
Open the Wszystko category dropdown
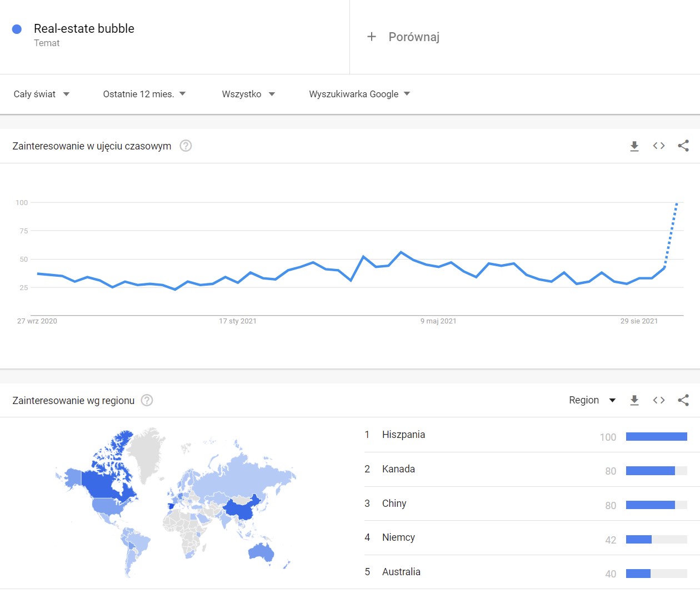point(248,94)
